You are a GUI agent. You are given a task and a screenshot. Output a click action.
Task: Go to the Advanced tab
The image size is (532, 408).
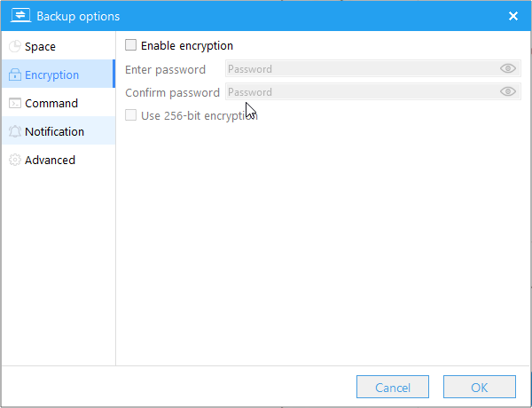tap(50, 161)
